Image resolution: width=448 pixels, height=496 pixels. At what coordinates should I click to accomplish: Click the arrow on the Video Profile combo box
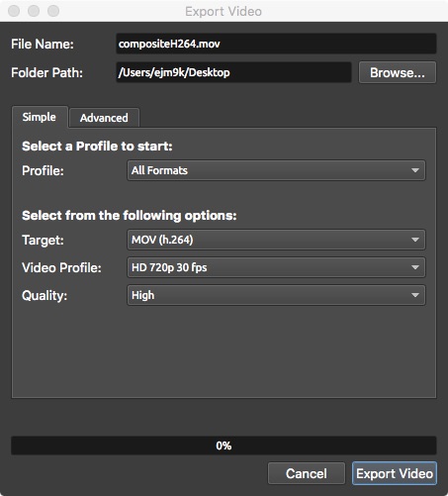[415, 267]
